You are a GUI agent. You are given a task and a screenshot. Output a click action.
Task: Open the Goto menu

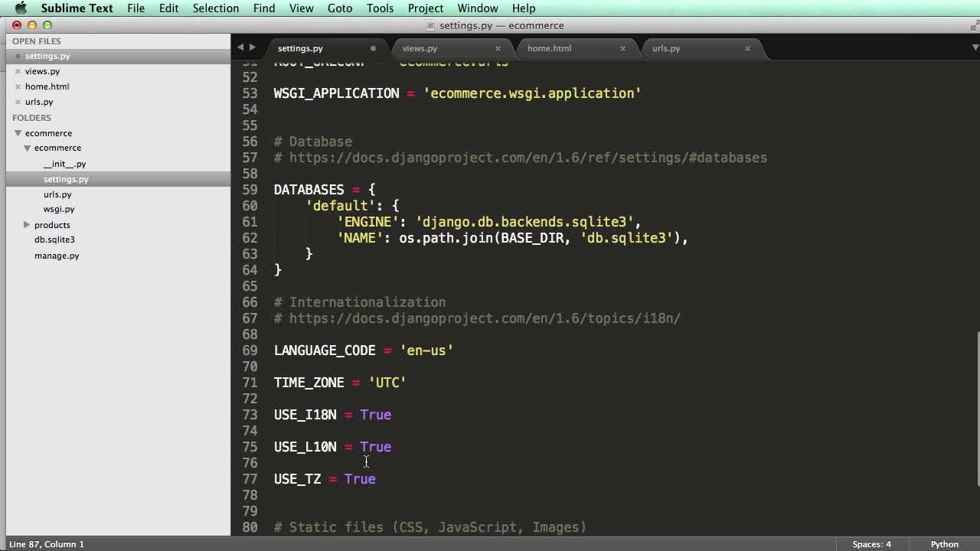[340, 8]
